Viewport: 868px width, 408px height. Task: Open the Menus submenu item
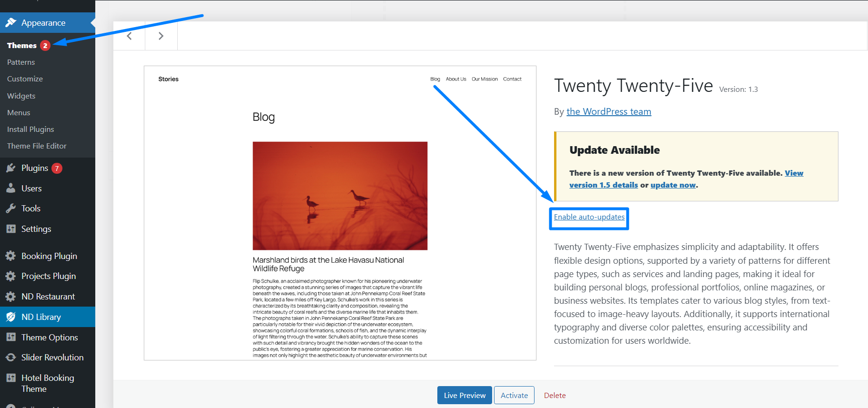pyautogui.click(x=19, y=112)
